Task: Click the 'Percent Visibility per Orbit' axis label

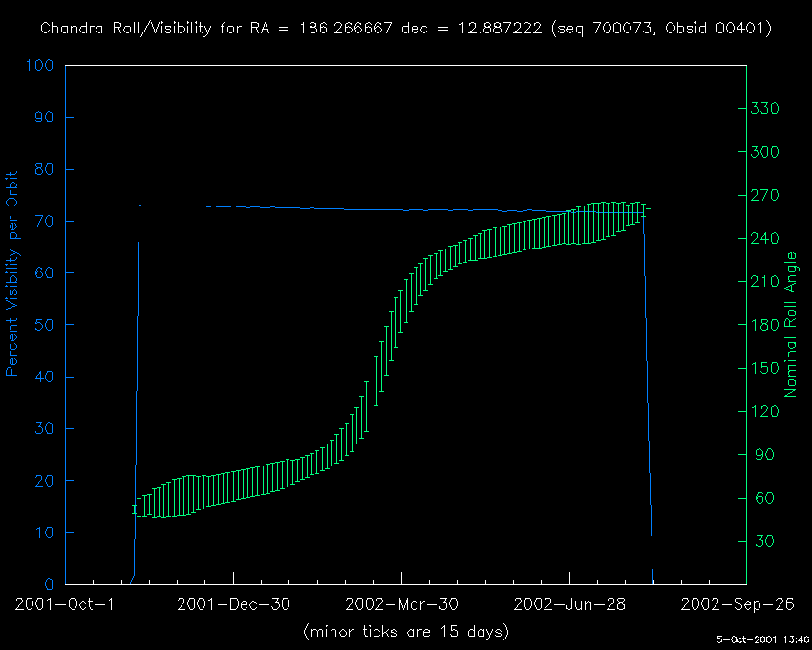Action: tap(13, 273)
